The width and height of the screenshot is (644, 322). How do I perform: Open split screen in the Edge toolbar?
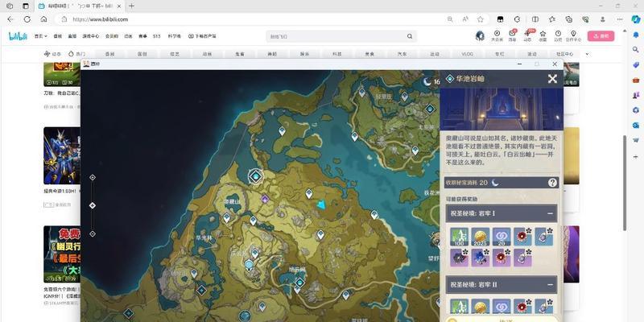(x=535, y=19)
